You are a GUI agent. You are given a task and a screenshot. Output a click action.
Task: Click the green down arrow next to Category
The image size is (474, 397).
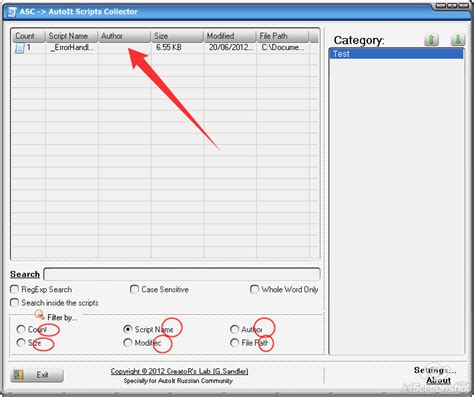tap(458, 40)
